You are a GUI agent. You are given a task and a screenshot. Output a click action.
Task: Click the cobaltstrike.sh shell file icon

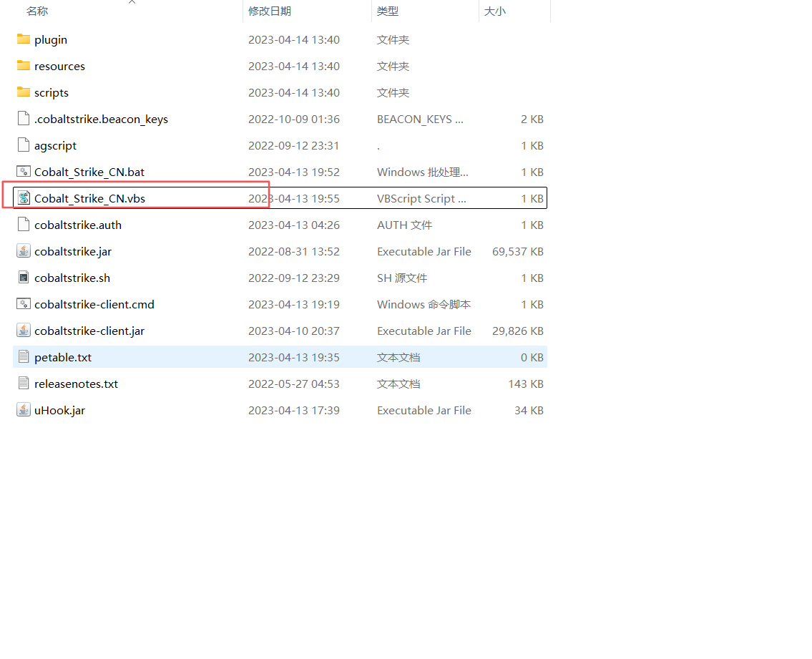pyautogui.click(x=24, y=277)
